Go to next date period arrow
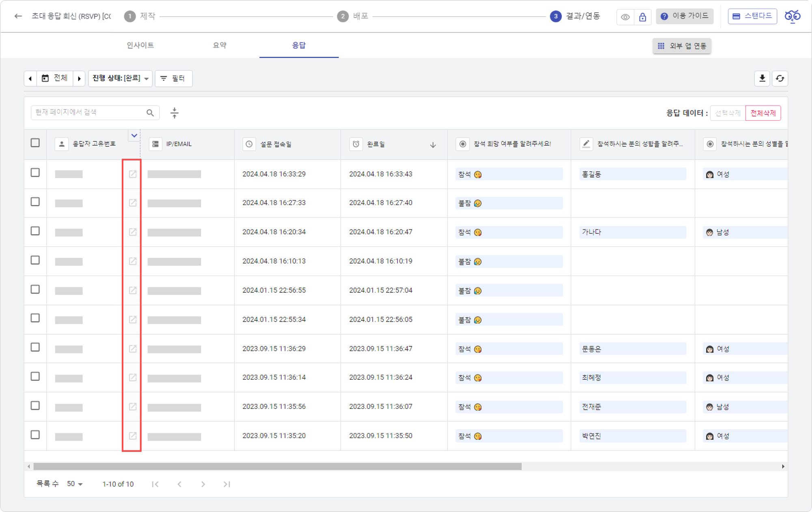This screenshot has height=512, width=812. coord(79,78)
